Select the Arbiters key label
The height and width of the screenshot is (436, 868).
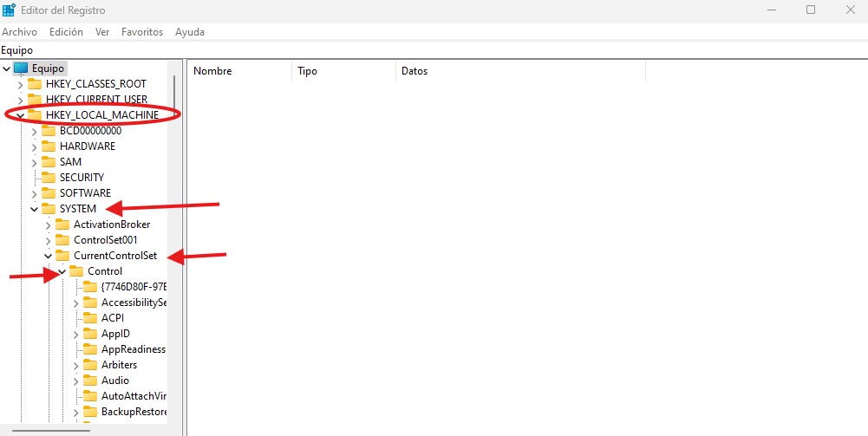pos(119,365)
